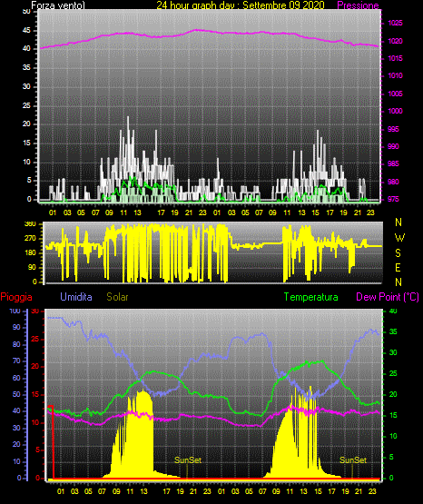Click the second SunSet marker label

pos(353,460)
